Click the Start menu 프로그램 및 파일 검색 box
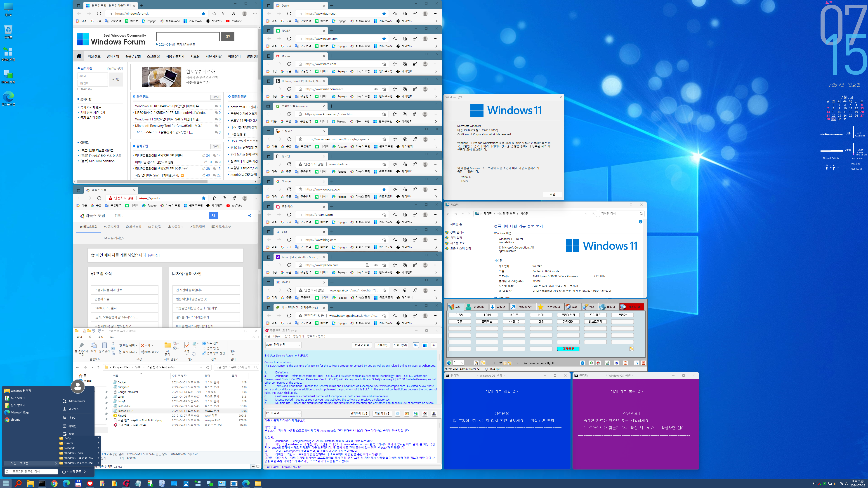This screenshot has height=488, width=868. pyautogui.click(x=31, y=472)
